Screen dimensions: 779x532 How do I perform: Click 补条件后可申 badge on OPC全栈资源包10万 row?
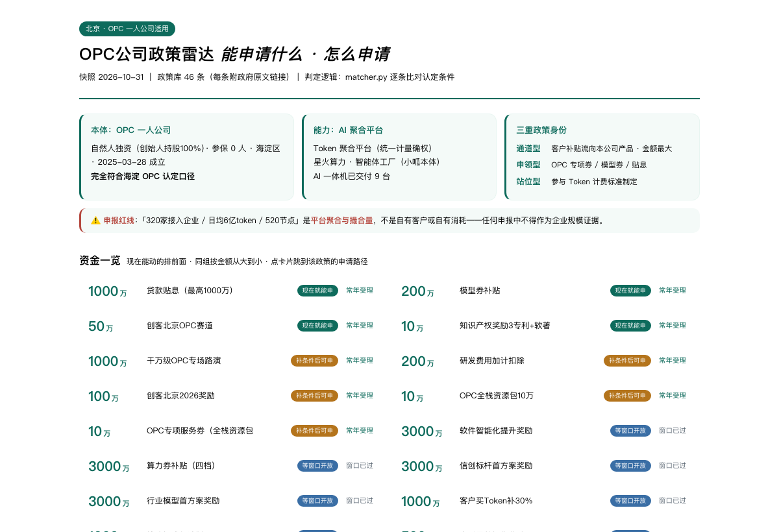pos(627,396)
